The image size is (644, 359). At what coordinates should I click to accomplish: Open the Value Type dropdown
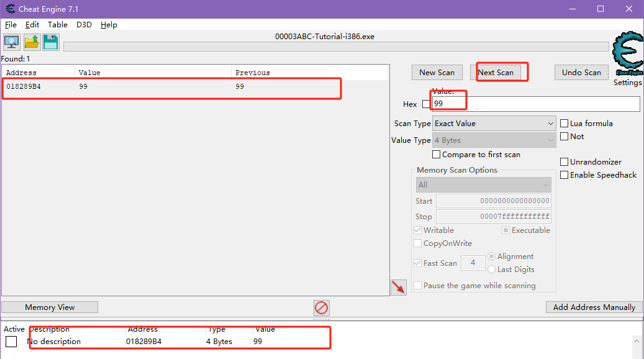click(494, 140)
